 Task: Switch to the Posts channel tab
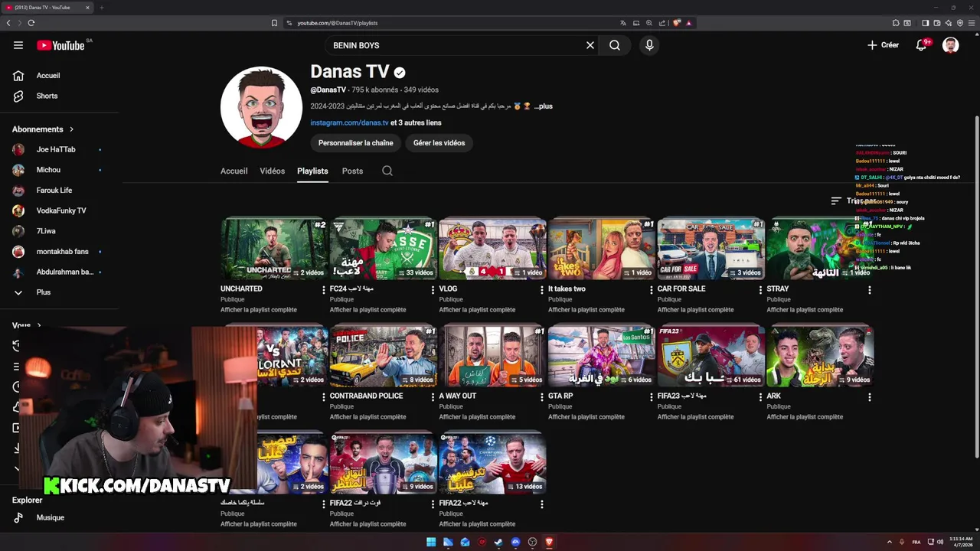pyautogui.click(x=352, y=171)
